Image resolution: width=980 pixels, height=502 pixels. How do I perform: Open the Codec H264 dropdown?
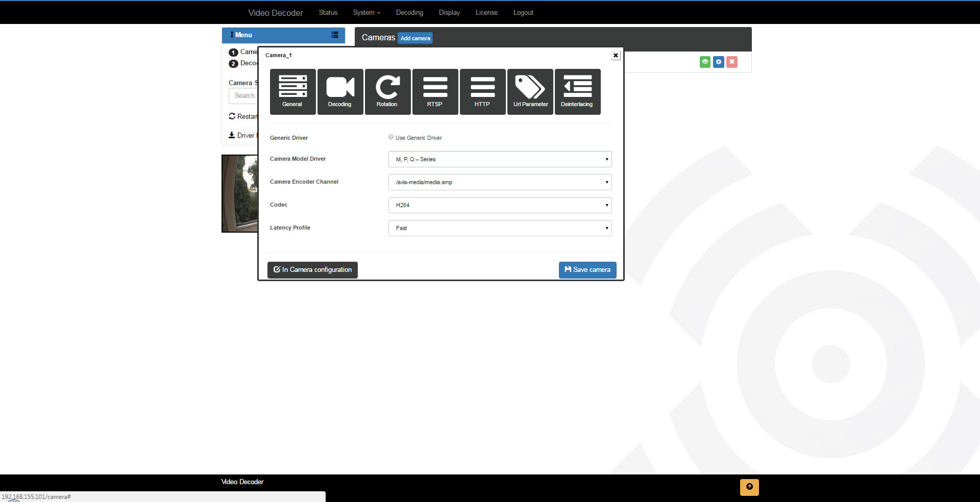pos(500,205)
